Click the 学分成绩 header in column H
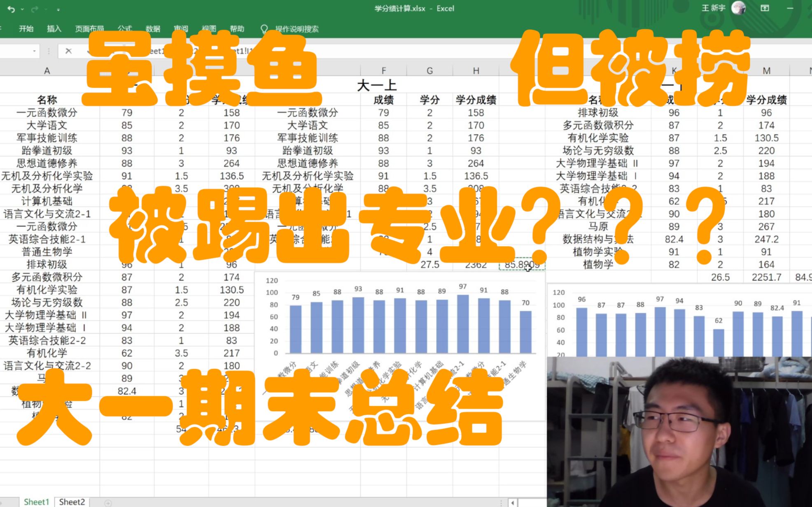Viewport: 812px width, 507px height. (476, 100)
